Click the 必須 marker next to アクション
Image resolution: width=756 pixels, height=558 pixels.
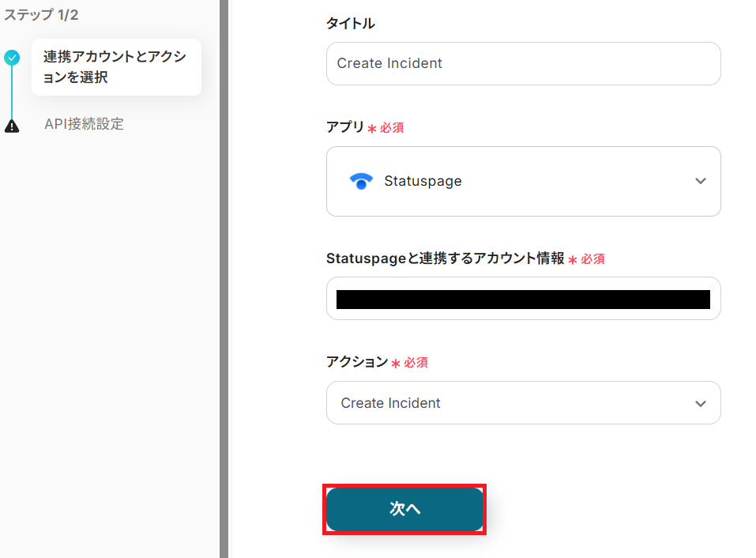click(x=416, y=362)
